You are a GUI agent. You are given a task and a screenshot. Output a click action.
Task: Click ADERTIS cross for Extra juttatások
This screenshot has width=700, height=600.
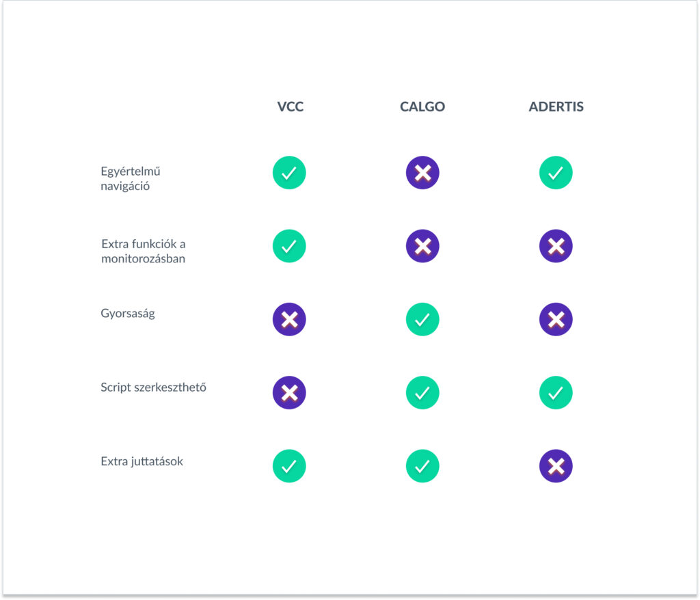click(556, 466)
